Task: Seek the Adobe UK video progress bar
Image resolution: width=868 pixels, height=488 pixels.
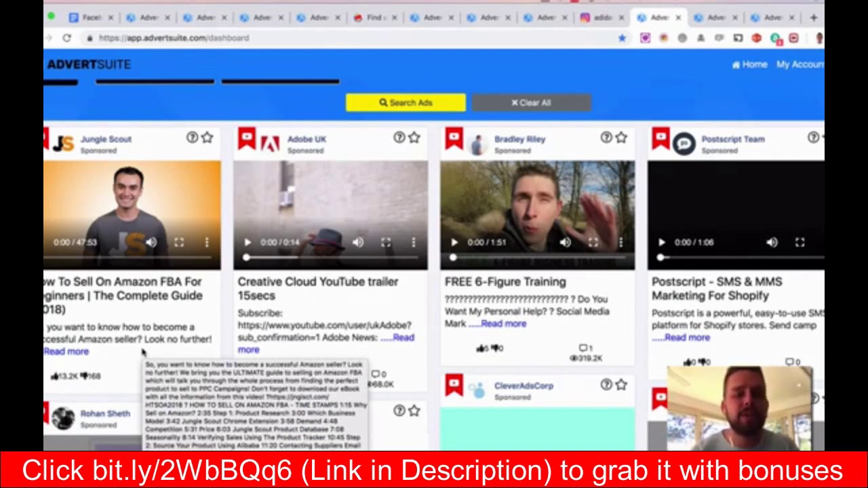Action: point(331,258)
